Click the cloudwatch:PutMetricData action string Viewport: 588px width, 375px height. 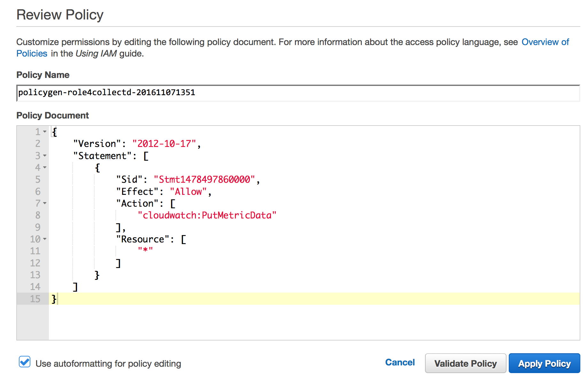207,215
